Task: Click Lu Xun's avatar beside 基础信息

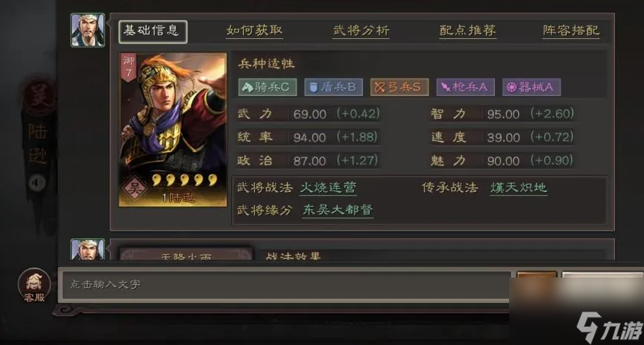Action: pos(88,30)
